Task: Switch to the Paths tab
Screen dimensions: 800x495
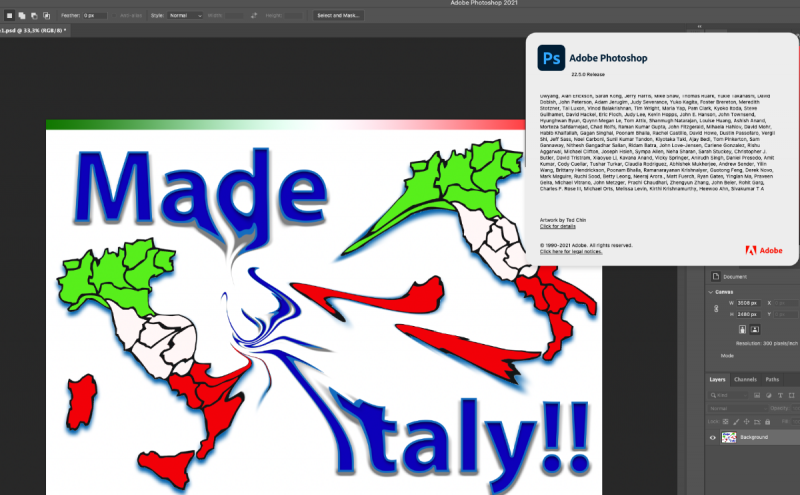Action: click(772, 379)
